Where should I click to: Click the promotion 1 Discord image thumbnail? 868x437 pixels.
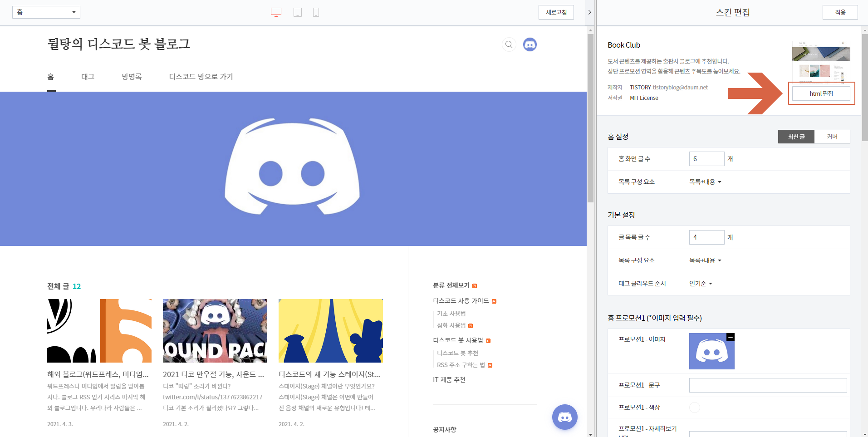(x=711, y=351)
